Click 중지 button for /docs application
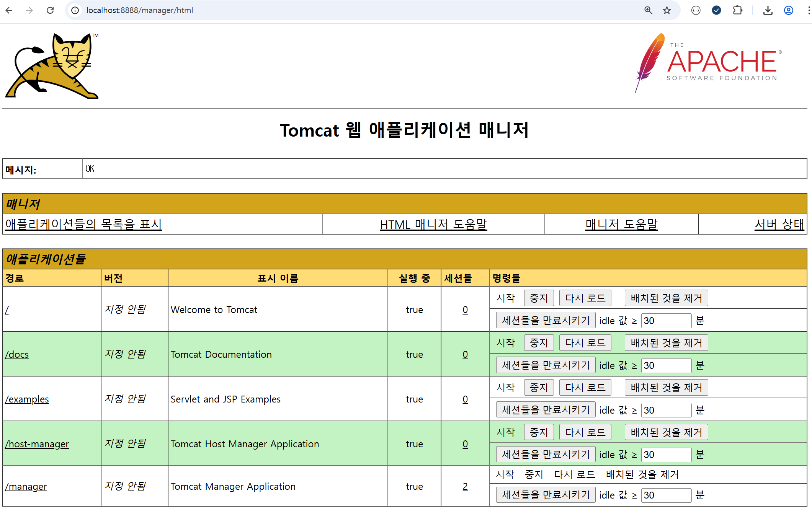This screenshot has height=515, width=812. (x=539, y=343)
